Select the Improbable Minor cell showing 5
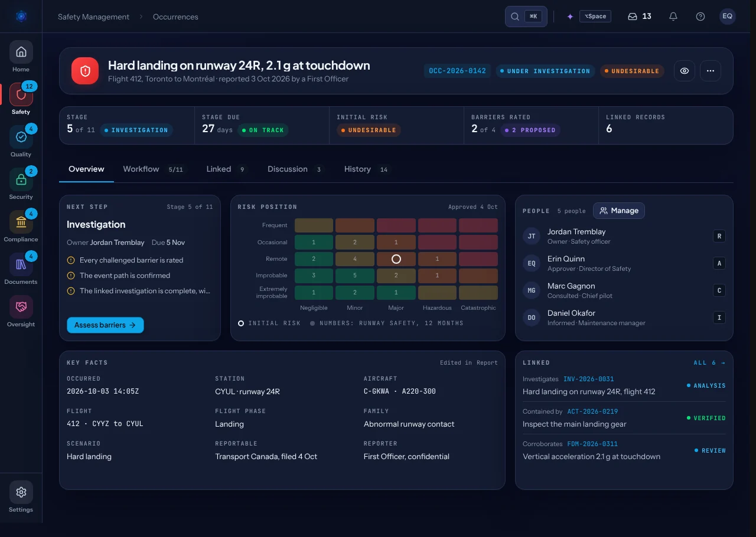This screenshot has height=537, width=756. point(355,276)
